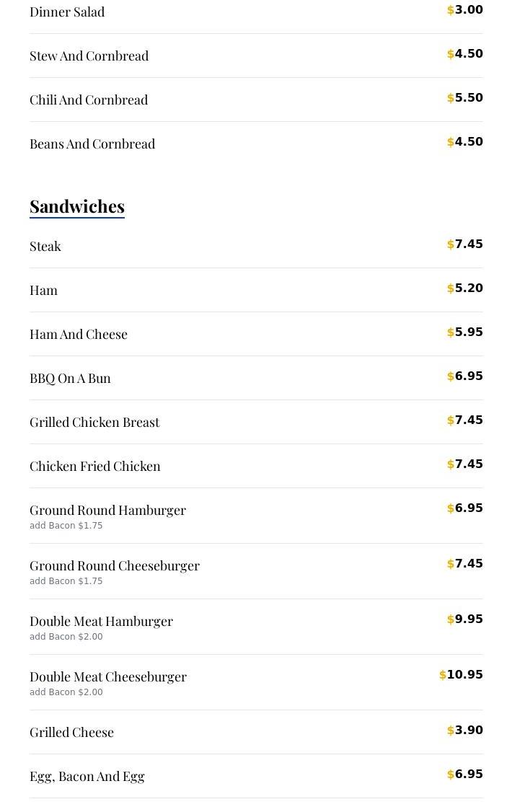Viewport: 512px width, 812px height.
Task: Click the Sandwiches section heading
Action: pos(77,207)
